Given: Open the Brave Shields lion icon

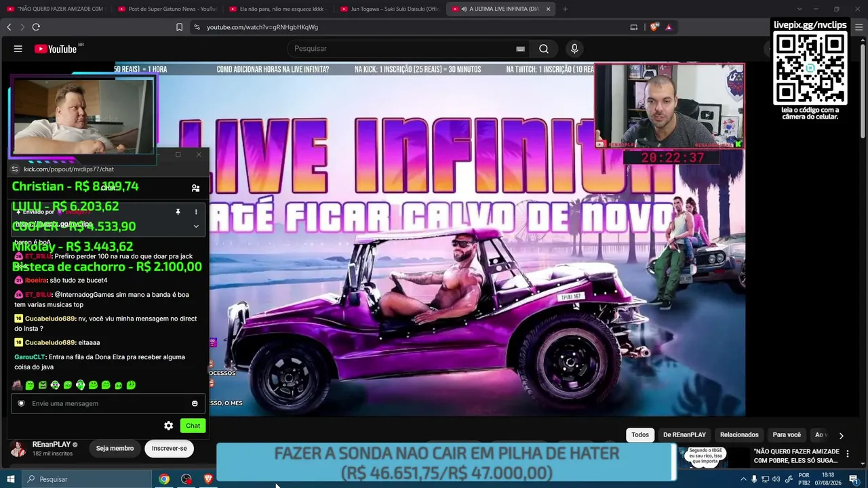Looking at the screenshot, I should tap(654, 27).
